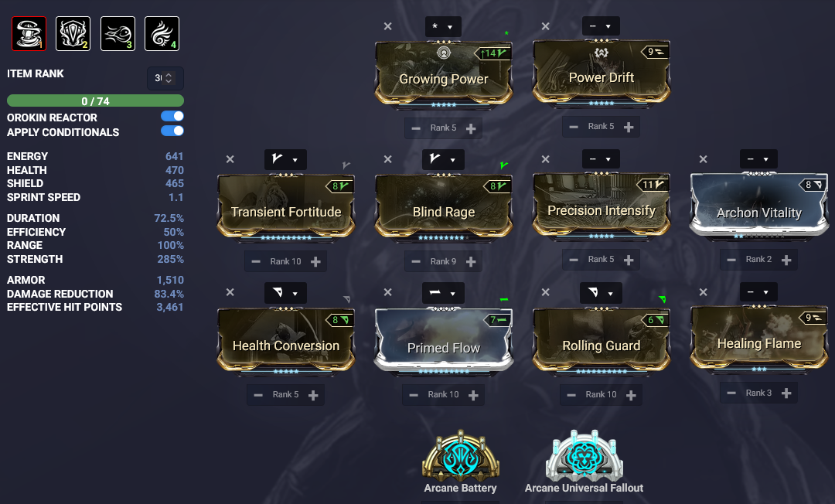
Task: Select the first ability icon
Action: [29, 33]
